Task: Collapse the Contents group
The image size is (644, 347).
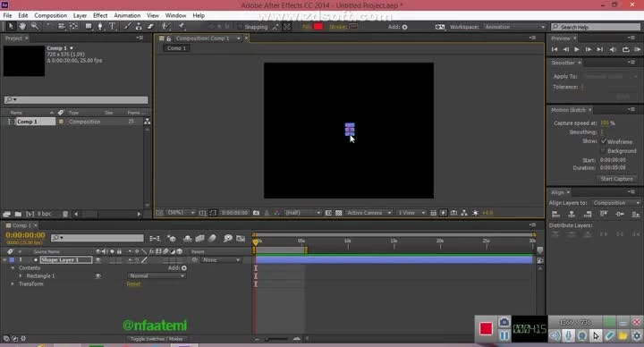Action: 13,267
